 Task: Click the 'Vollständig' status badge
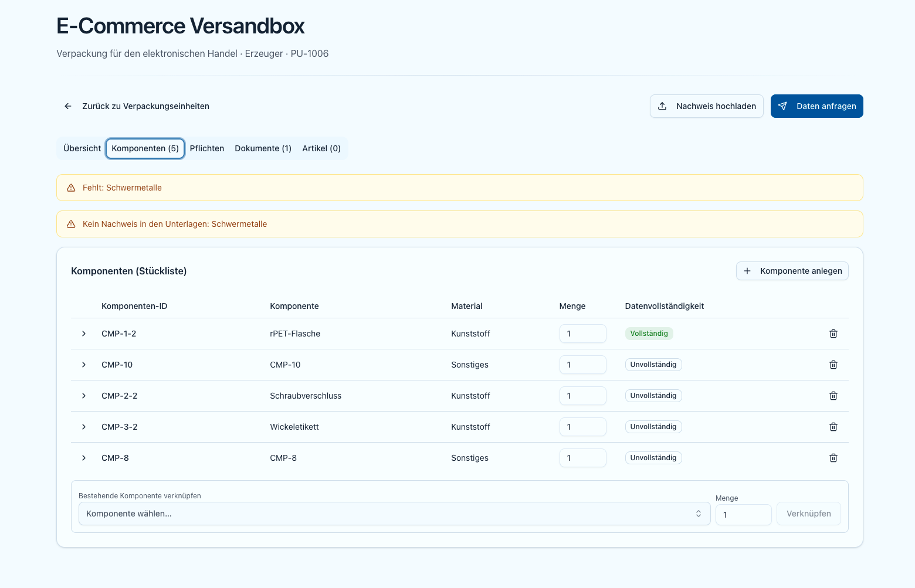pyautogui.click(x=649, y=334)
